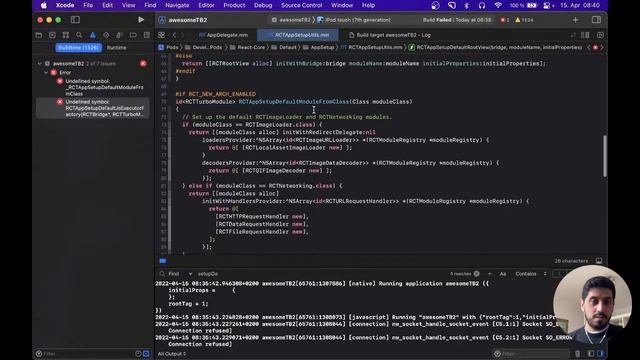Open the Source Control menu
This screenshot has width=640, height=360.
(x=301, y=5)
